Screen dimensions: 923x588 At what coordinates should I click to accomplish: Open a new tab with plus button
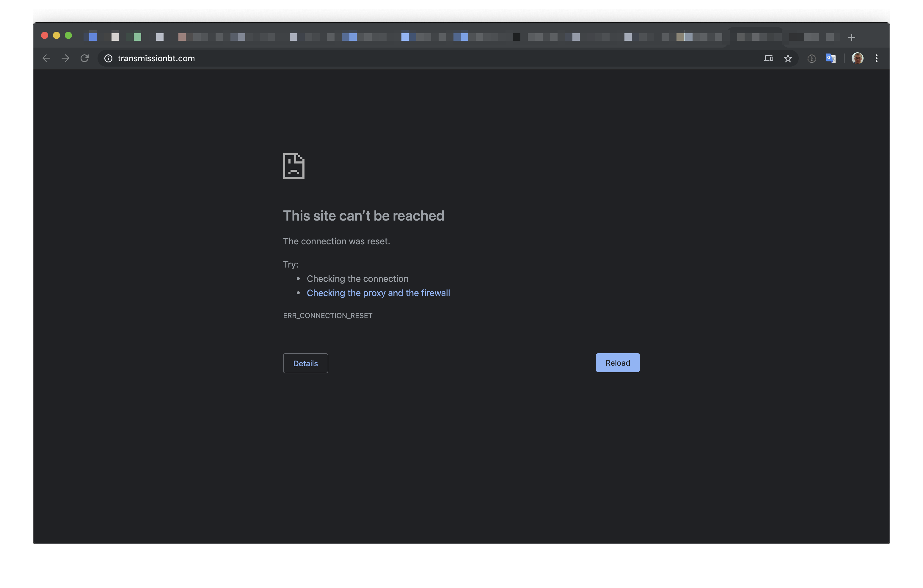(x=852, y=37)
